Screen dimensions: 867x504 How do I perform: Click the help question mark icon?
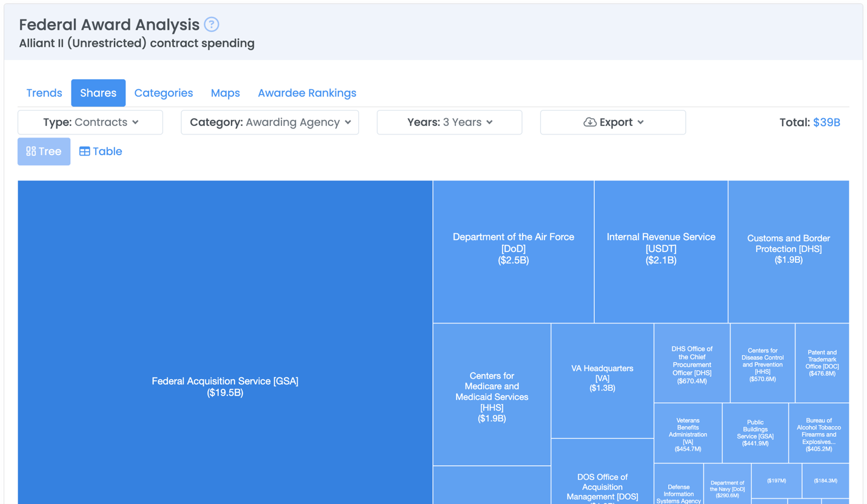tap(211, 24)
